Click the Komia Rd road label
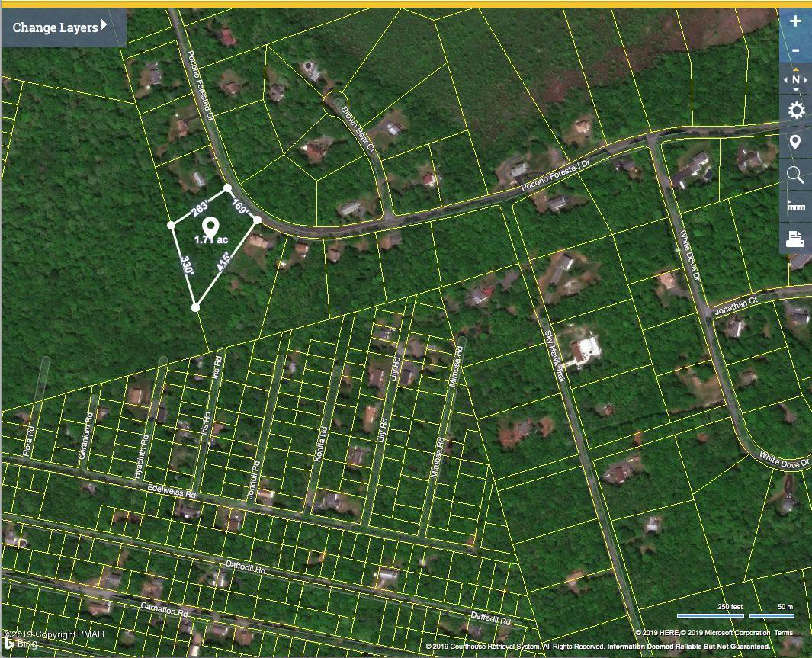The height and width of the screenshot is (658, 812). 321,445
